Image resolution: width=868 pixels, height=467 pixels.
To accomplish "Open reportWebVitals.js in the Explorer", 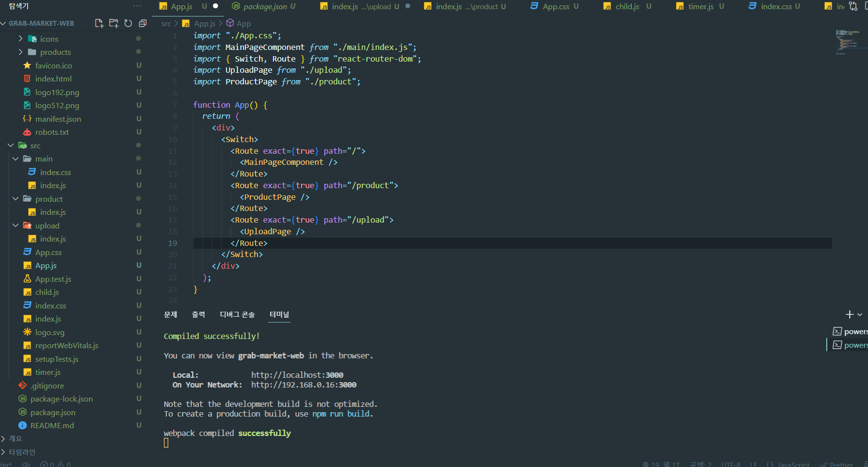I will [66, 345].
